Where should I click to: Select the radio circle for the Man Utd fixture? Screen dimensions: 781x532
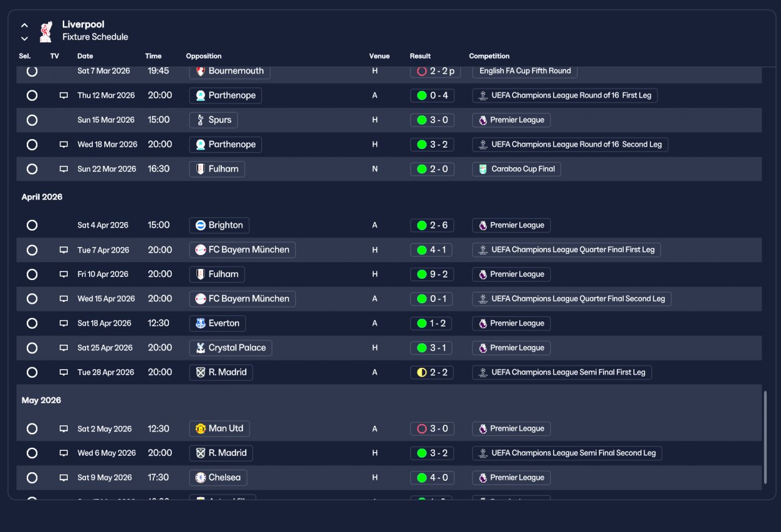point(32,429)
